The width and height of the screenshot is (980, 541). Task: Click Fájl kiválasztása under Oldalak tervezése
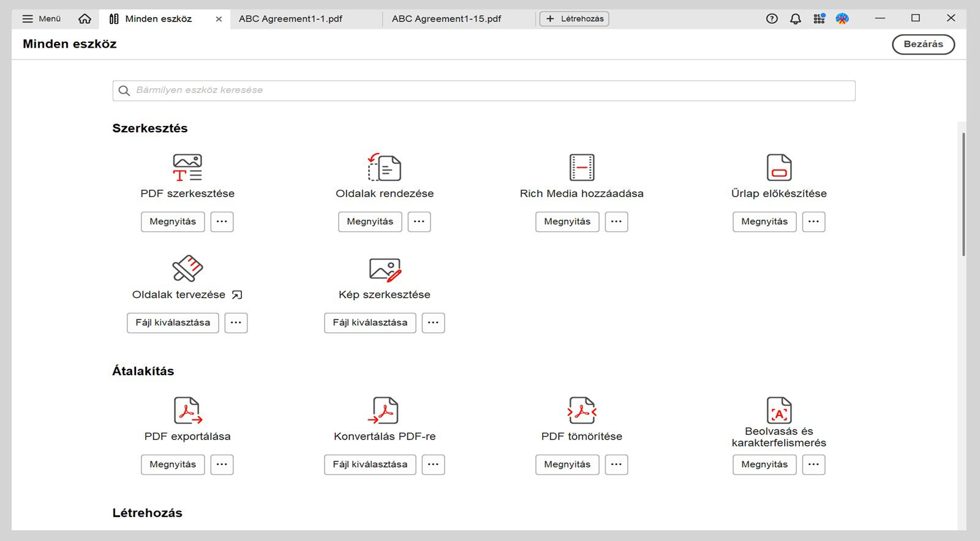(x=173, y=323)
